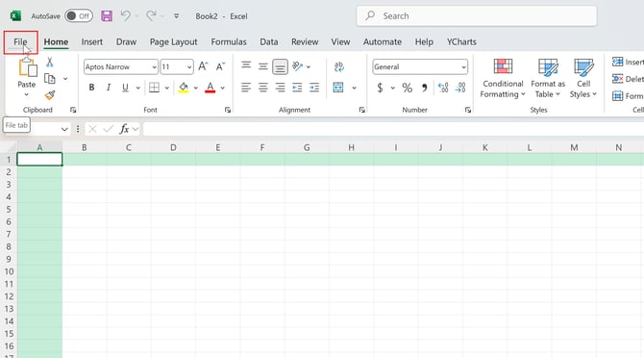The height and width of the screenshot is (358, 644).
Task: Click Percent Style icon
Action: tap(407, 88)
